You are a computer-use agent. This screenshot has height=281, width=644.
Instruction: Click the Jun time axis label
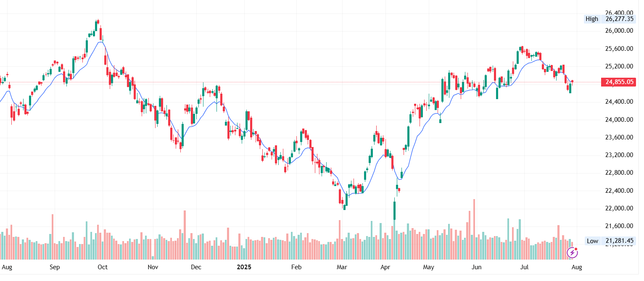[x=476, y=267]
